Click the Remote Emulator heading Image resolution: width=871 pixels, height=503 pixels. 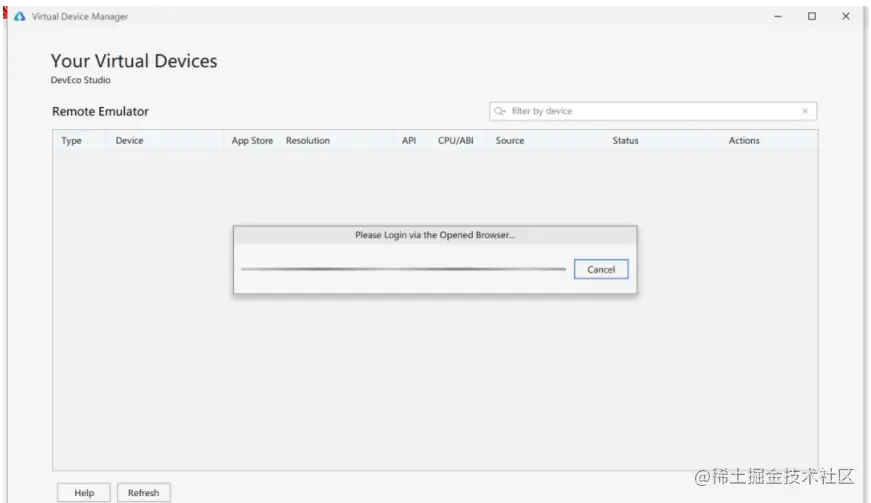(x=100, y=112)
